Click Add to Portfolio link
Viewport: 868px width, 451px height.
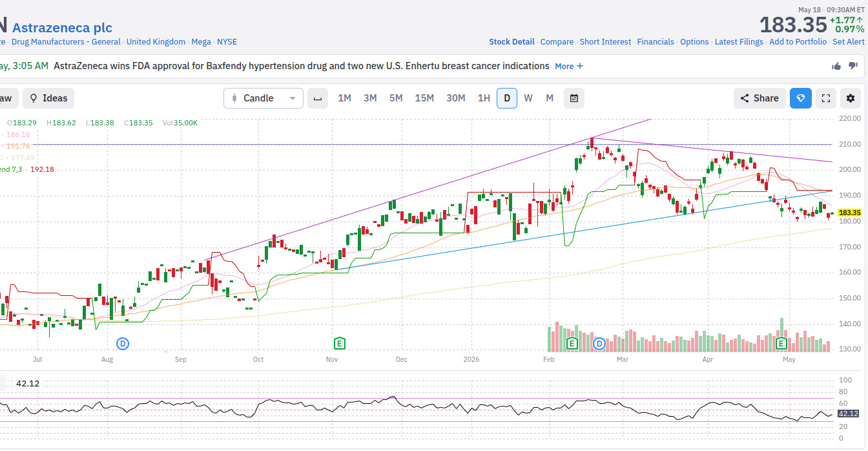tap(798, 42)
